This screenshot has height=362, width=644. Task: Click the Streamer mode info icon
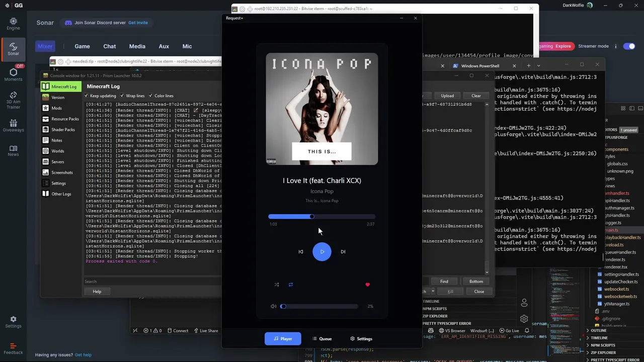(x=616, y=46)
